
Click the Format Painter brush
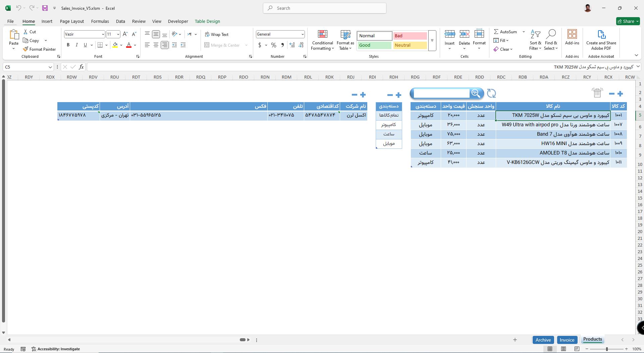tap(25, 49)
